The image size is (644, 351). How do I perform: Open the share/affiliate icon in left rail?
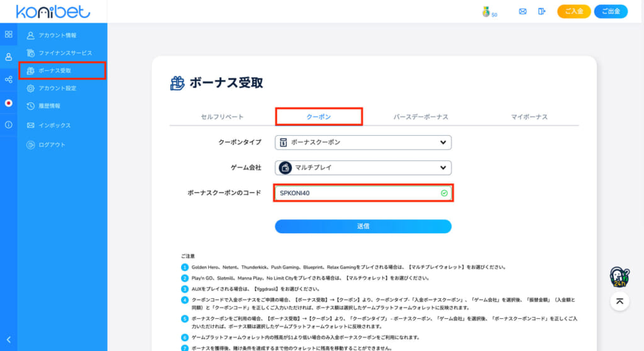coord(9,80)
